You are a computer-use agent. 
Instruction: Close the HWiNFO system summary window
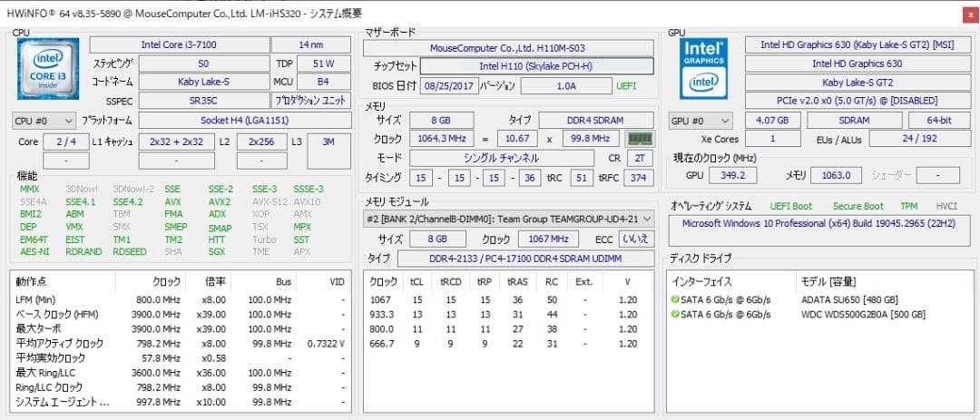click(964, 13)
